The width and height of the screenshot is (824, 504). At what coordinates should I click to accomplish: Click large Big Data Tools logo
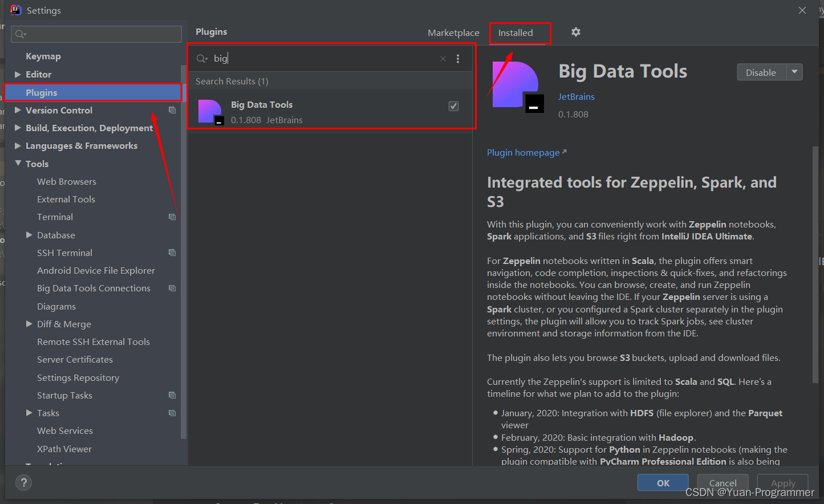[x=518, y=87]
